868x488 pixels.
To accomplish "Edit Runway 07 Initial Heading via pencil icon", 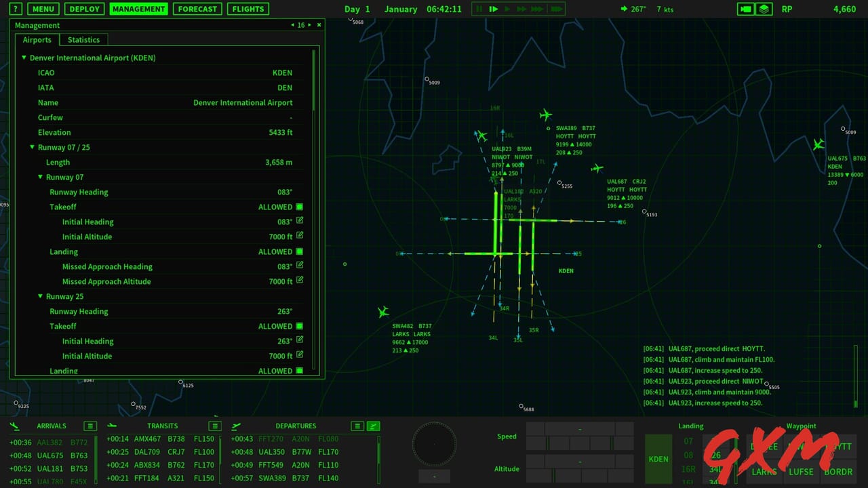I will pyautogui.click(x=299, y=222).
